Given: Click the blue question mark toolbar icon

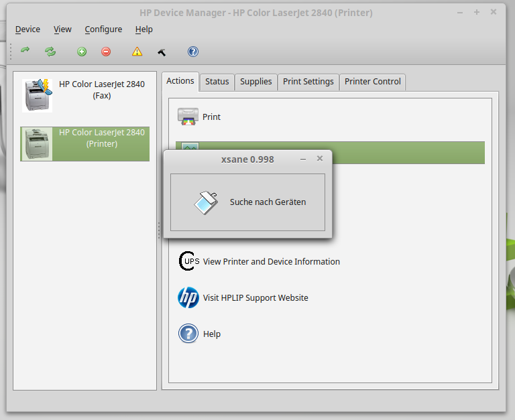Looking at the screenshot, I should [193, 52].
